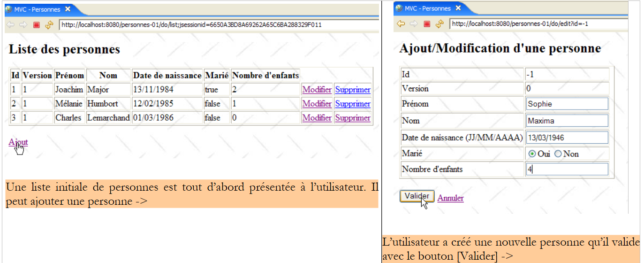
Task: Click the Annuler link
Action: pyautogui.click(x=450, y=198)
